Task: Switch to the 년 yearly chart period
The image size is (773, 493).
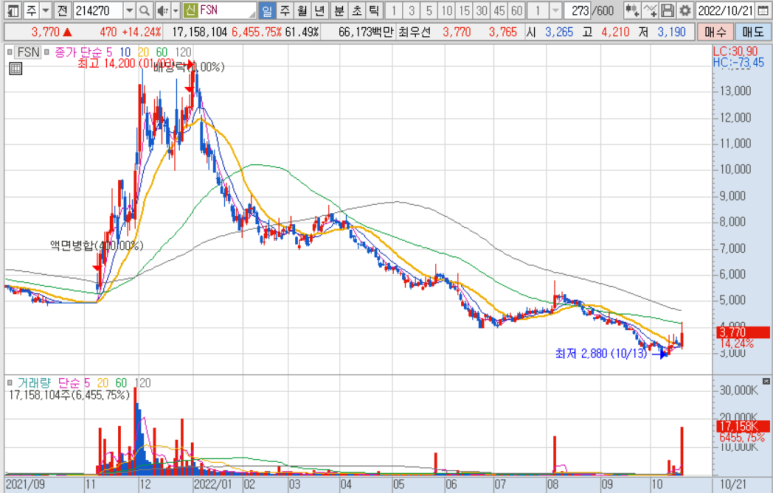Action: (x=319, y=10)
